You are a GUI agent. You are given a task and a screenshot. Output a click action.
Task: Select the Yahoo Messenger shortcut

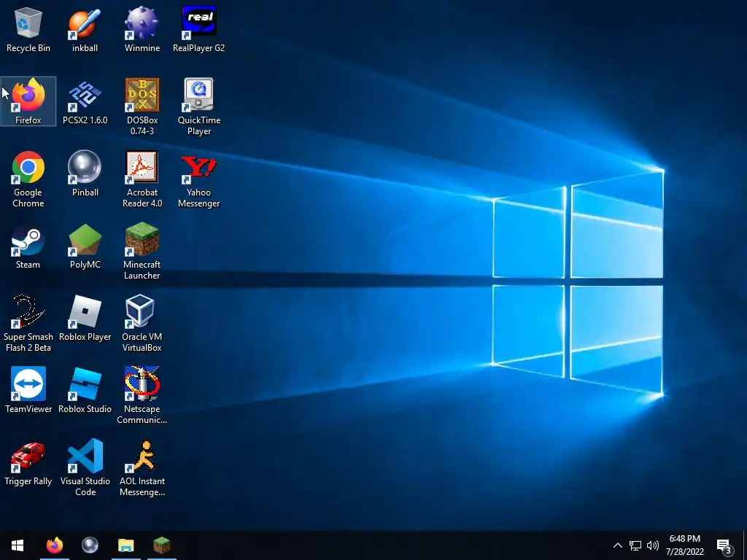[198, 179]
